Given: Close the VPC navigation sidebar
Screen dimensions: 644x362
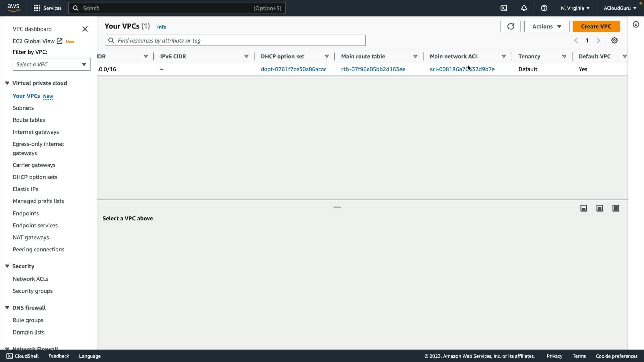Looking at the screenshot, I should click(85, 29).
